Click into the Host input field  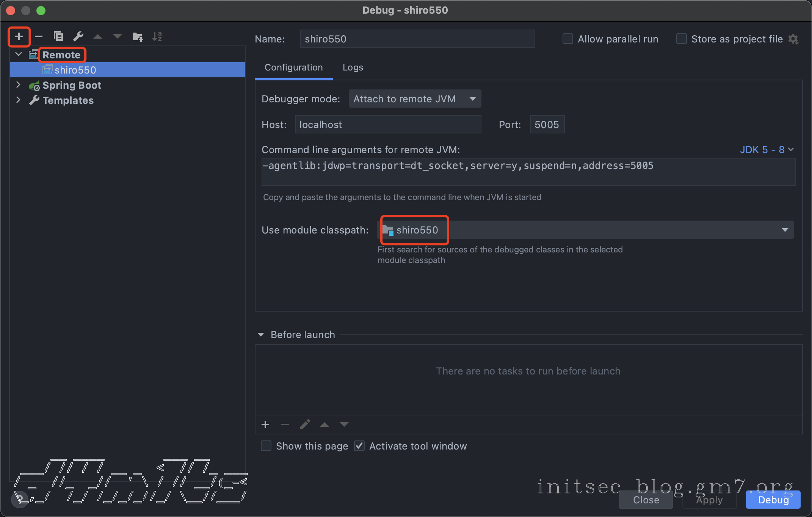[x=387, y=125]
